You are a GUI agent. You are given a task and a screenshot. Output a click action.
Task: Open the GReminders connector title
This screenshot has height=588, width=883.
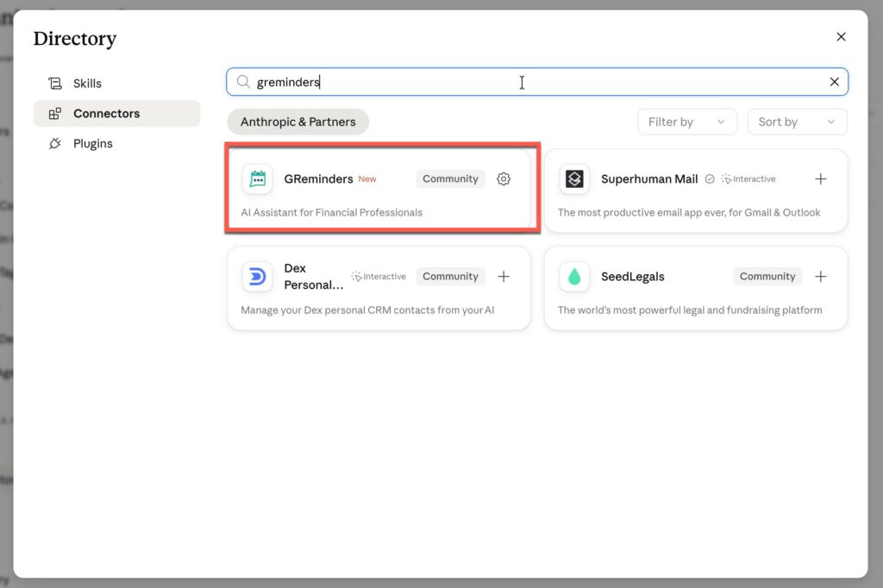pos(318,179)
